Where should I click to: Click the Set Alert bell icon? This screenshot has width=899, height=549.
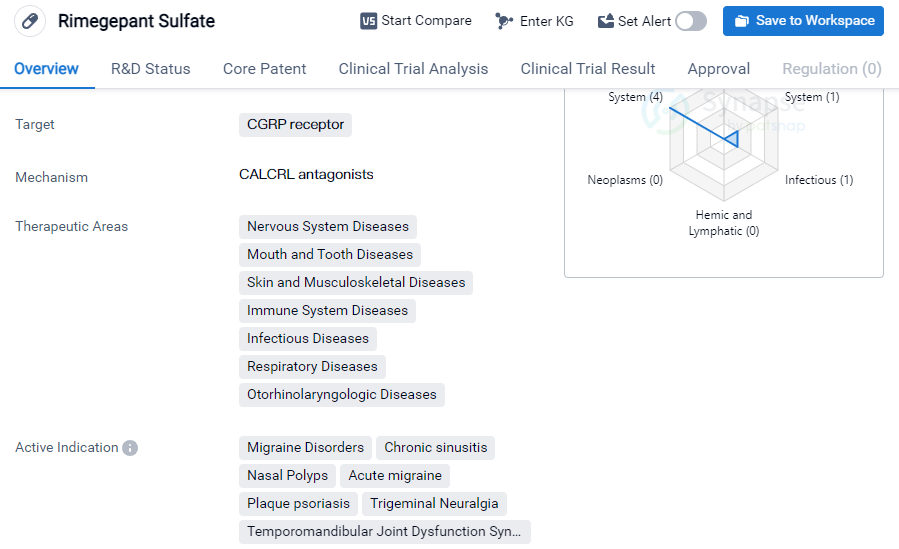(x=605, y=21)
